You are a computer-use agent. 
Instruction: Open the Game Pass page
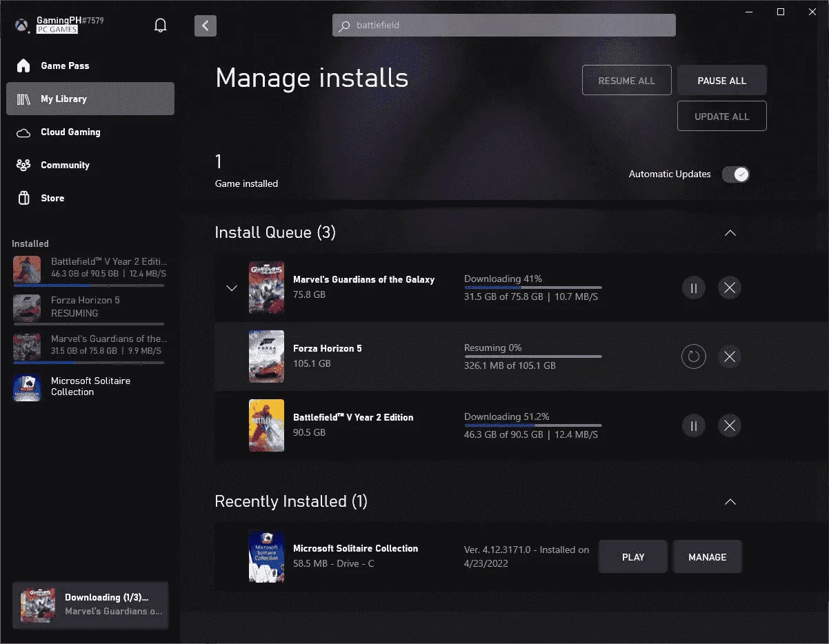pyautogui.click(x=90, y=66)
